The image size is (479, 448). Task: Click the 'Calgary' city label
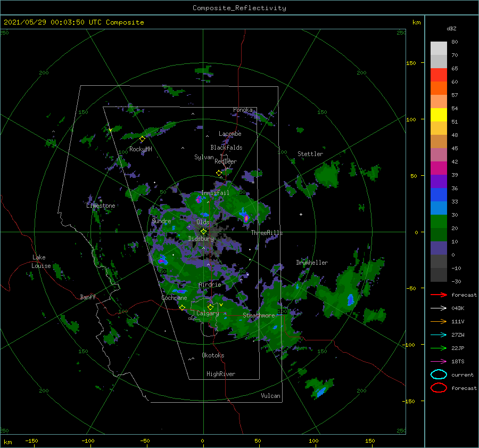pyautogui.click(x=208, y=313)
